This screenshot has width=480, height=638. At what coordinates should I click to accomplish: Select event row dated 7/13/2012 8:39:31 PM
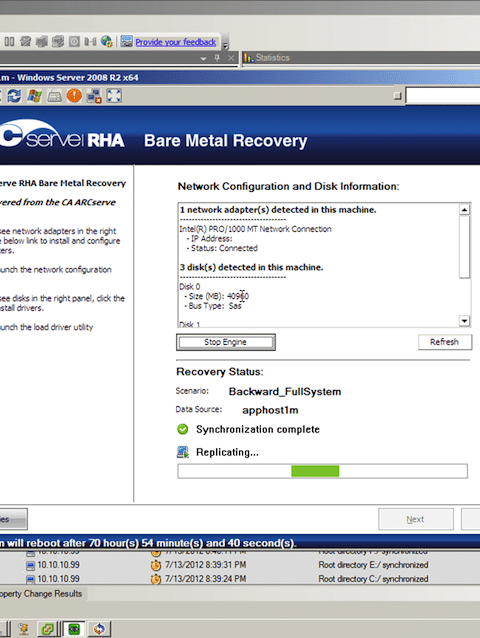pyautogui.click(x=240, y=565)
